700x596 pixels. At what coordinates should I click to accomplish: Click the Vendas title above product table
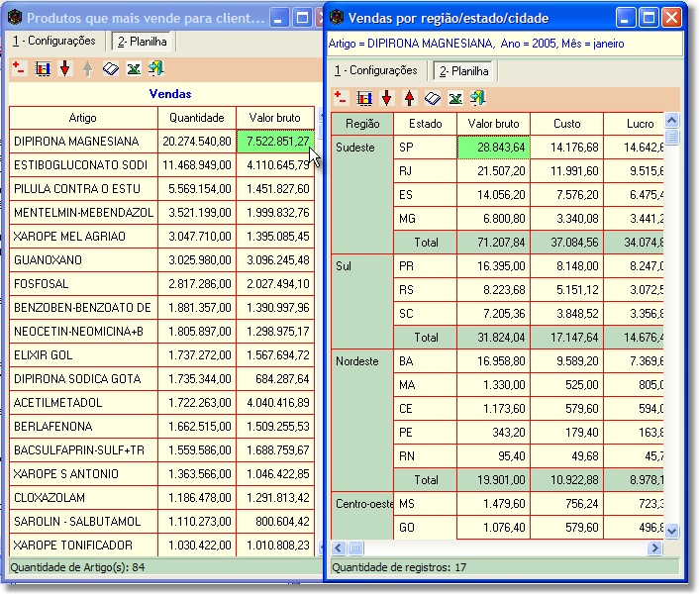170,94
